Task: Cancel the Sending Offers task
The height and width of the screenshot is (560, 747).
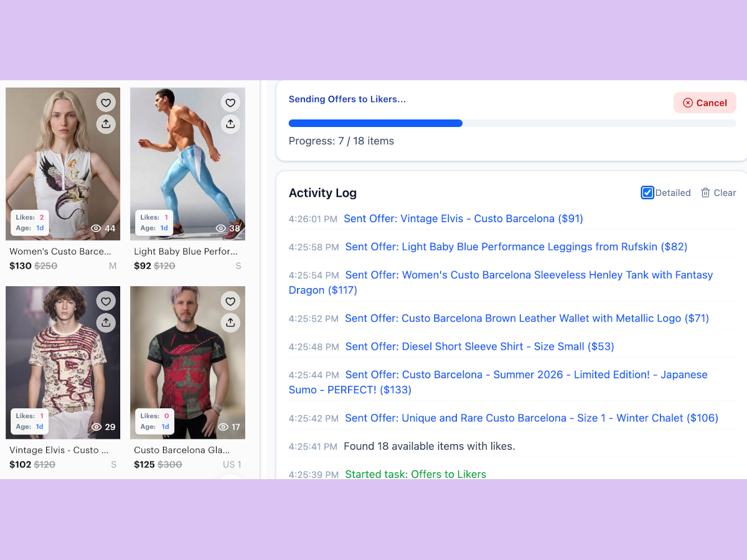Action: tap(705, 103)
